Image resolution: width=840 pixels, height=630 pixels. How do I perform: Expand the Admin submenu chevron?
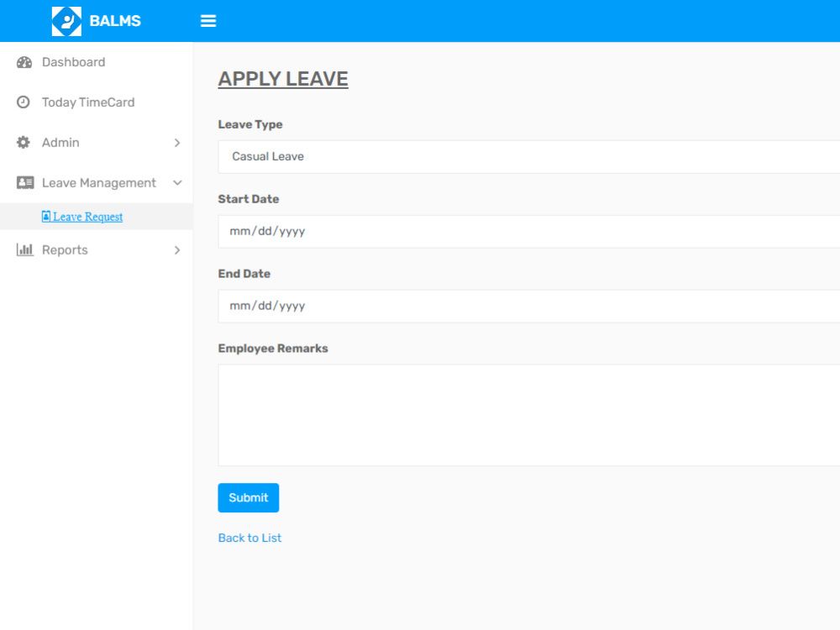(x=177, y=143)
